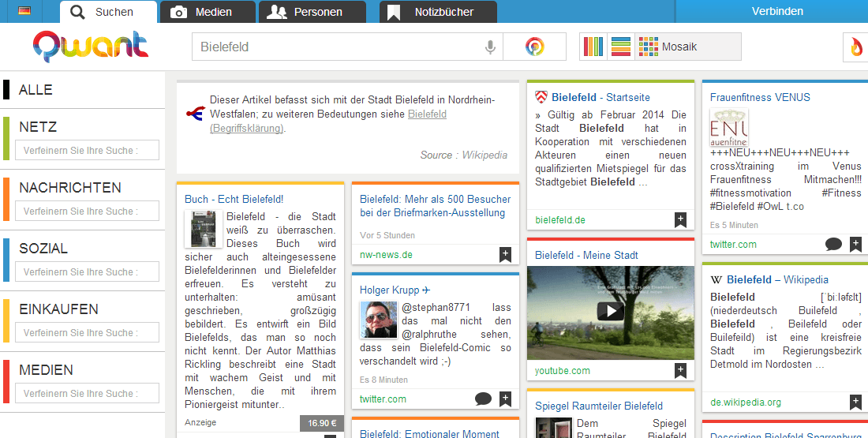Select the EINKAUFEN category
The height and width of the screenshot is (438, 868).
(x=58, y=309)
